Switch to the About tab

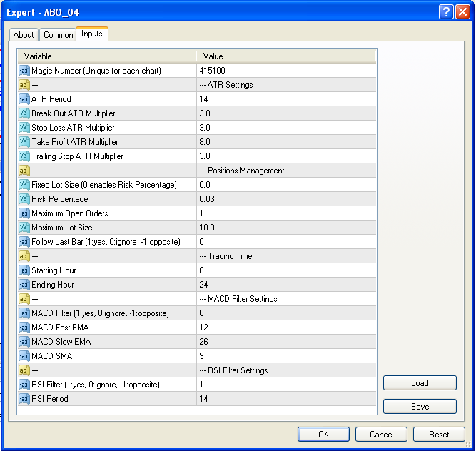click(24, 35)
